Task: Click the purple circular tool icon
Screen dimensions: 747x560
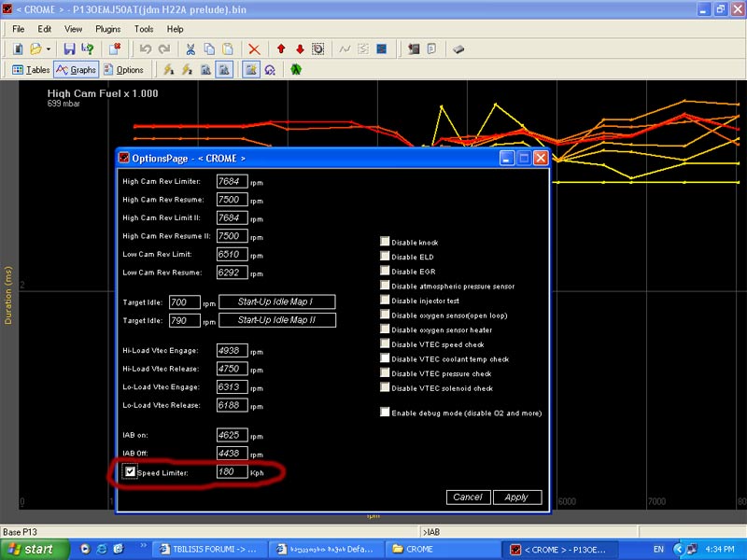Action: [x=270, y=70]
